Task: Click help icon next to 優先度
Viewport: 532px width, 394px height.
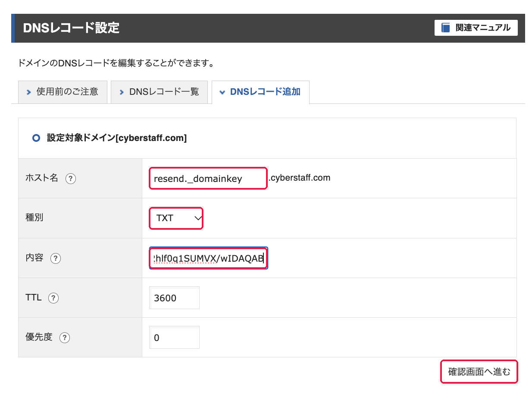Action: point(65,338)
